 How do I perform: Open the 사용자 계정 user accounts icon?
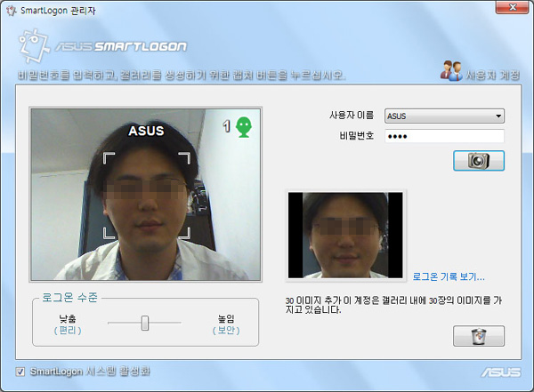(x=451, y=71)
